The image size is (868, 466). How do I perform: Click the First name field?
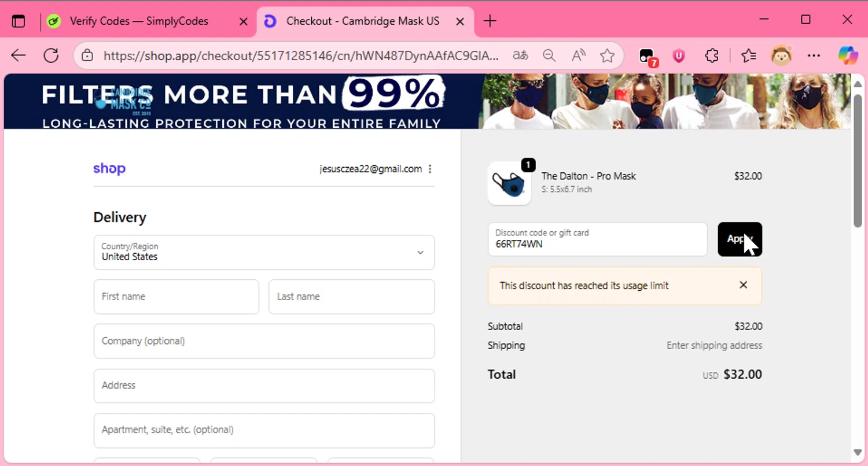176,297
